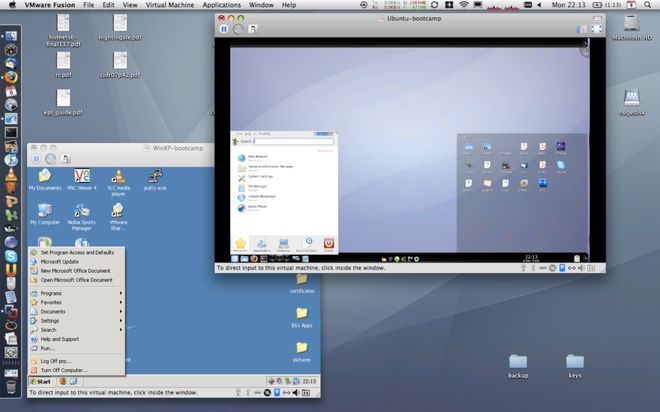The width and height of the screenshot is (660, 412).
Task: Toggle CD/DVD drive icon in WinXP-bootcamp status bar
Action: pyautogui.click(x=267, y=393)
